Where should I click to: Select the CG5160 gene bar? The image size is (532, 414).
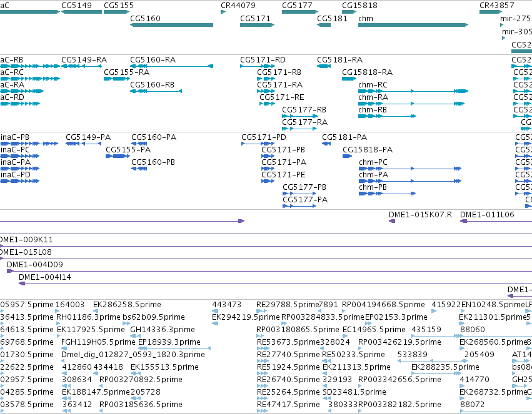tap(171, 25)
